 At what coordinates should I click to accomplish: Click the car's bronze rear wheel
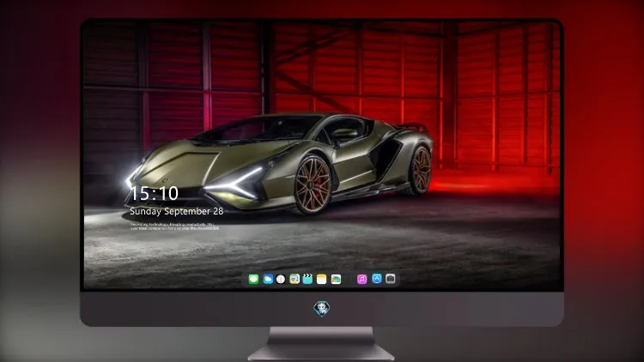click(x=421, y=170)
